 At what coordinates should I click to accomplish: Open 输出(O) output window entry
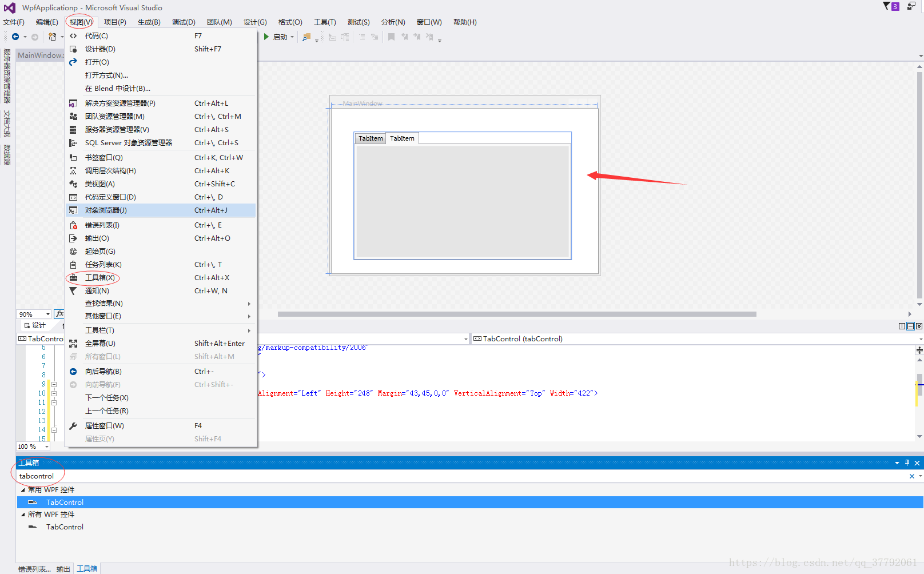(161, 238)
